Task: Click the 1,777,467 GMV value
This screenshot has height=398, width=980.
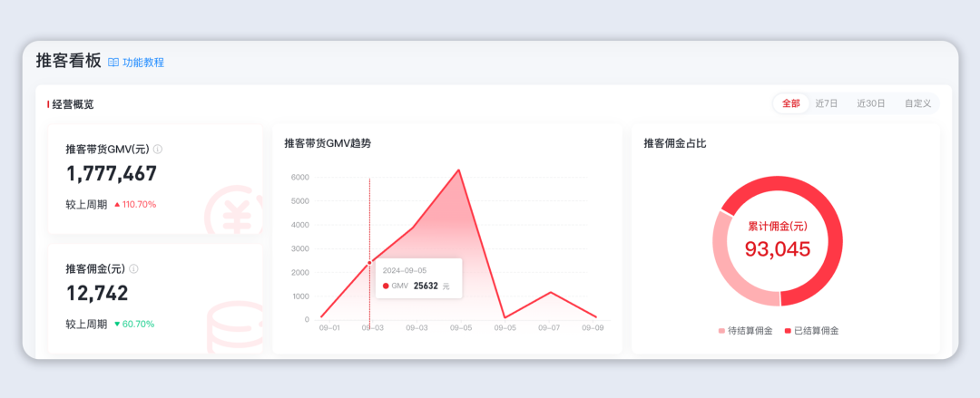Action: point(112,174)
